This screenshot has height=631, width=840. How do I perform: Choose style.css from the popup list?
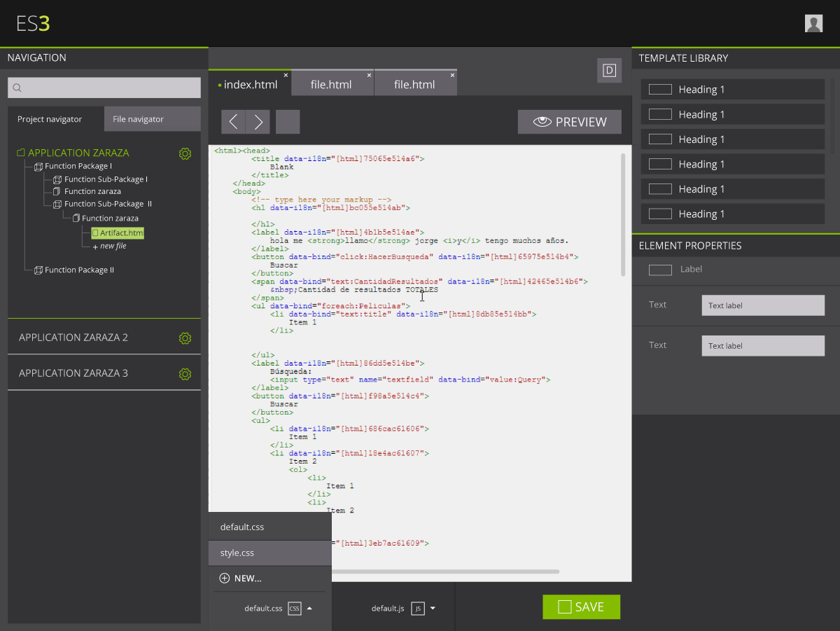[x=270, y=553]
